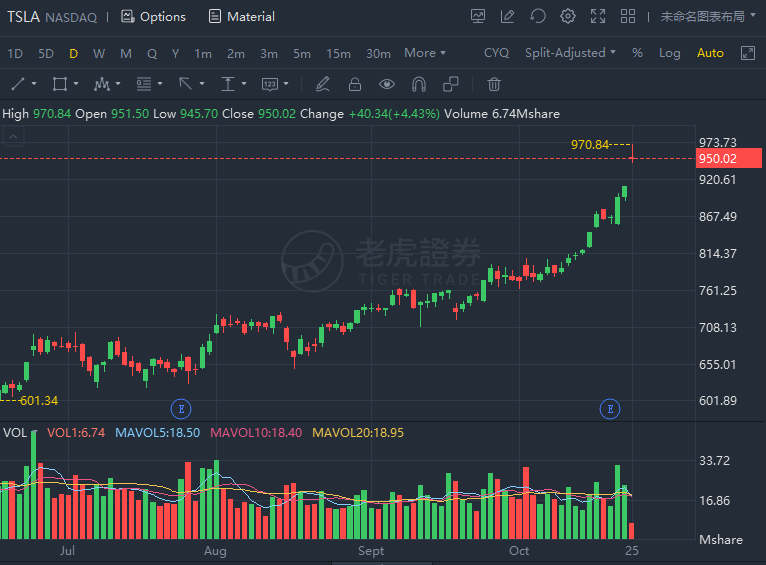766x565 pixels.
Task: Toggle the lock drawings icon
Action: (x=355, y=84)
